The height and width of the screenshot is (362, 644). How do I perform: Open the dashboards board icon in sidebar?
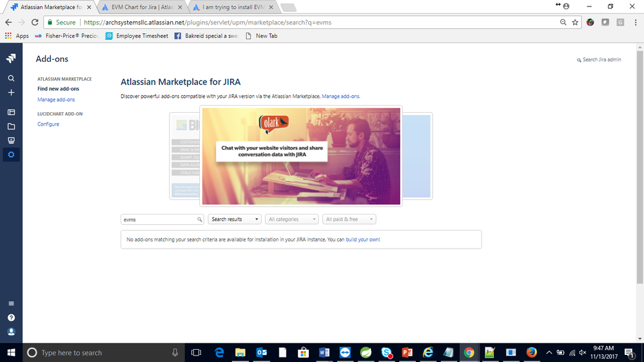point(11,112)
